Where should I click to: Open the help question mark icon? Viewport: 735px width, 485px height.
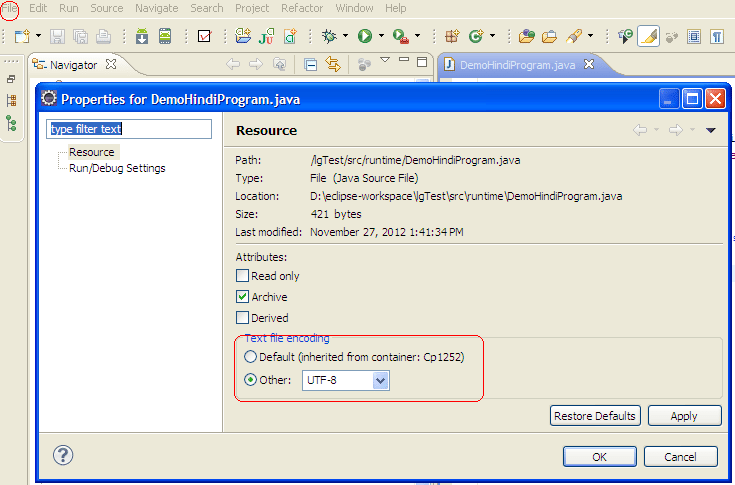[x=63, y=455]
